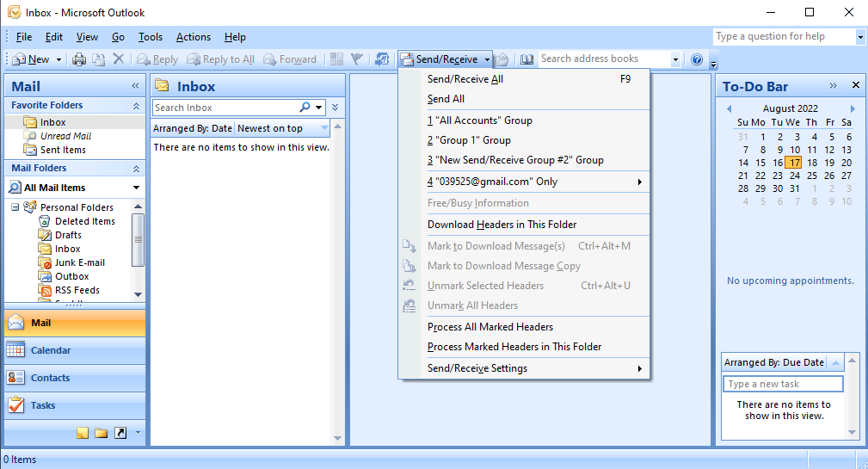Click the Type a new task field

coord(783,384)
